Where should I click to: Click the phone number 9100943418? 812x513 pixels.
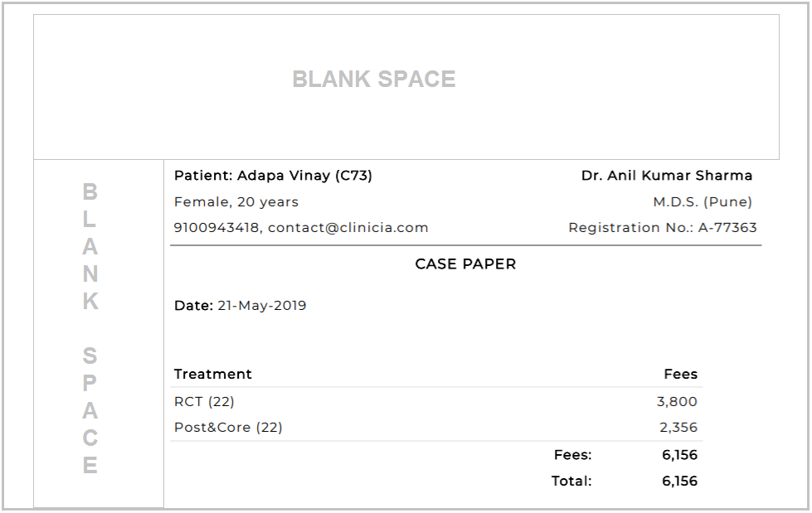216,228
